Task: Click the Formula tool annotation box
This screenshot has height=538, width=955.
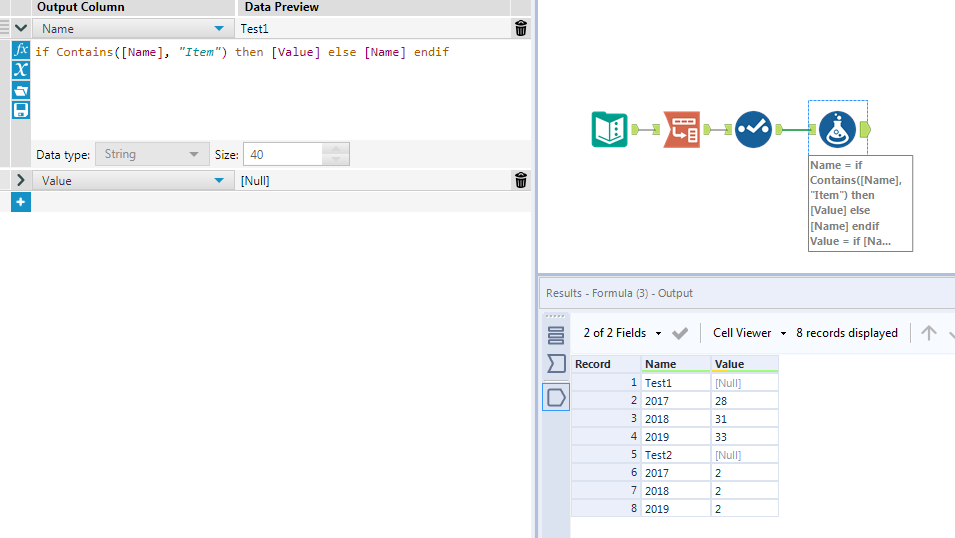Action: point(860,203)
